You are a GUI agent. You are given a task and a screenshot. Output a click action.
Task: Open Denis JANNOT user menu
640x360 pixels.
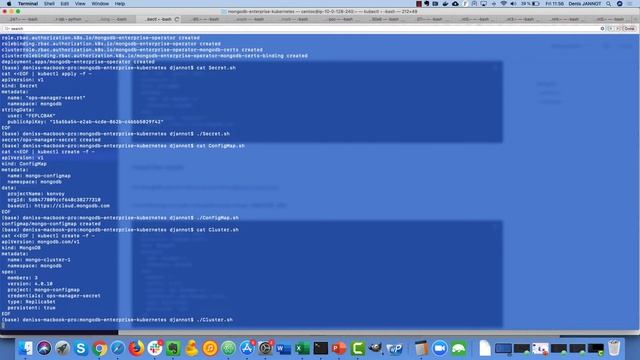(x=584, y=4)
